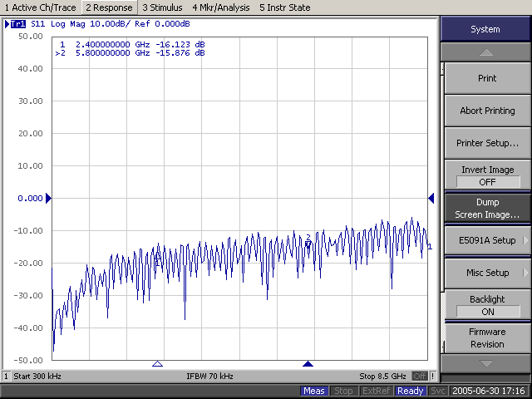This screenshot has width=532, height=399.
Task: Click the ExtRef status indicator
Action: [x=376, y=391]
